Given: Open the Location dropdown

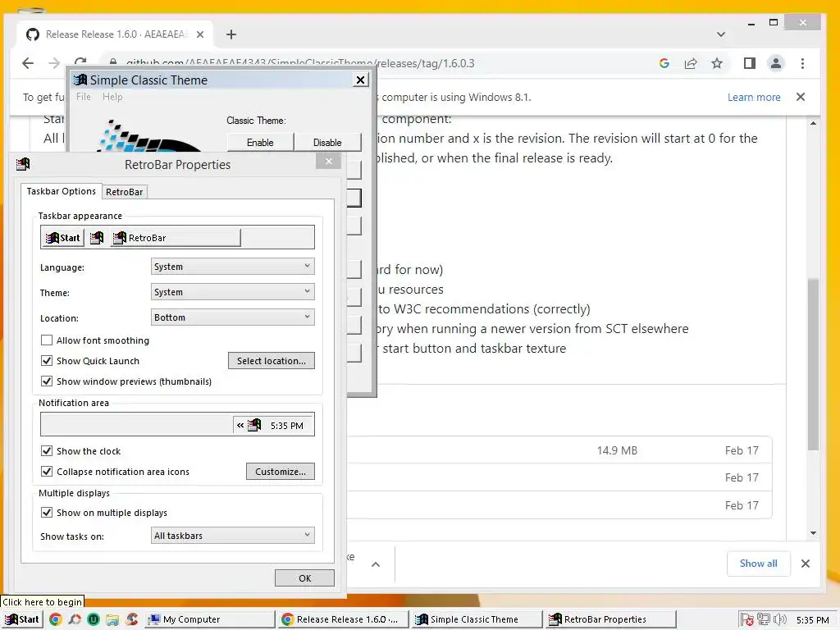Looking at the screenshot, I should click(x=232, y=317).
